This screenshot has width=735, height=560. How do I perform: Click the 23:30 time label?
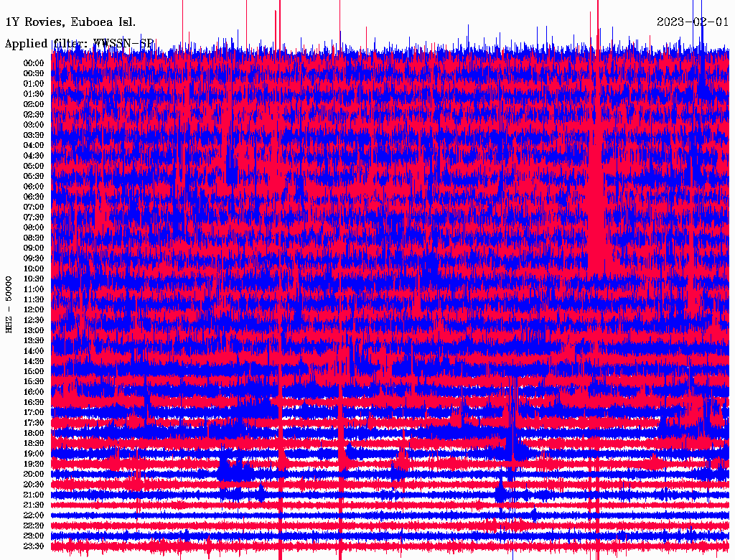34,546
